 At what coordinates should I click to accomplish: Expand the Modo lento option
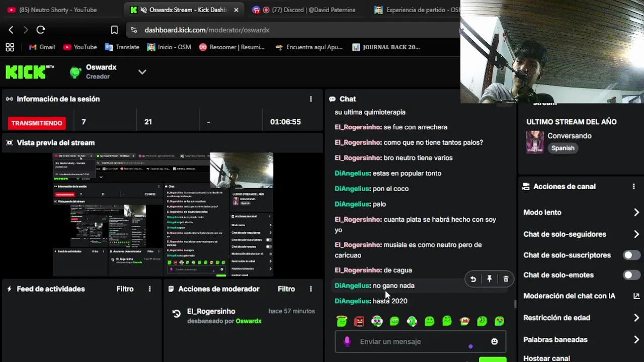(581, 212)
